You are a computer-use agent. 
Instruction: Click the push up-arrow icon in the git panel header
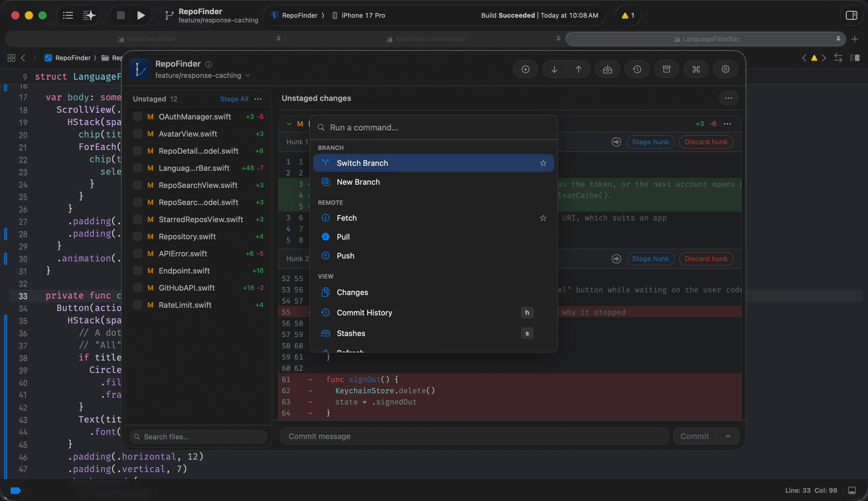click(578, 69)
